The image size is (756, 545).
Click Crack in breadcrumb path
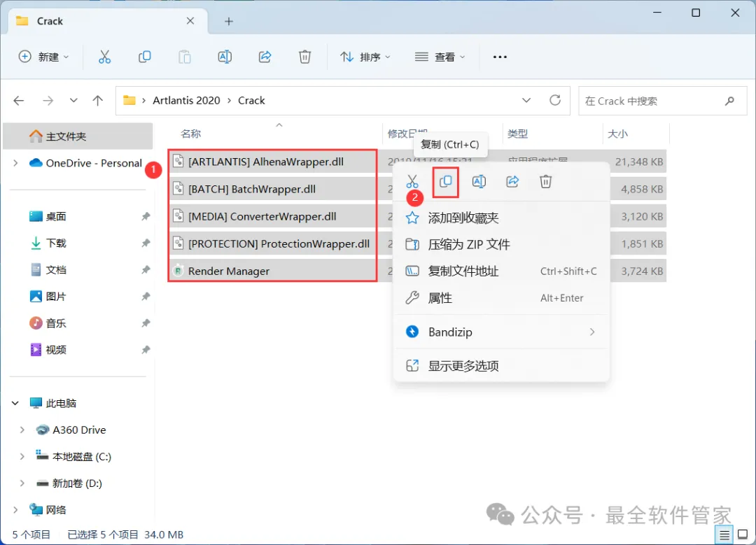coord(251,101)
